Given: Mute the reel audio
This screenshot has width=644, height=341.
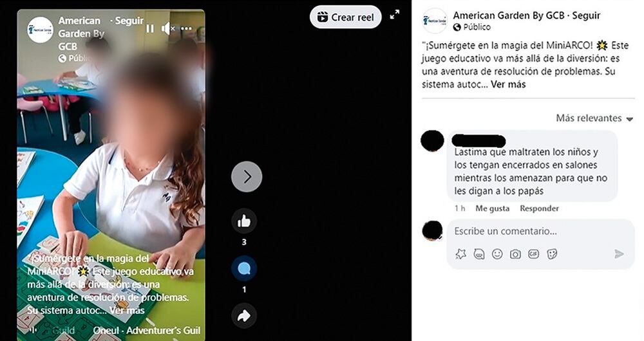Looking at the screenshot, I should pos(167,28).
